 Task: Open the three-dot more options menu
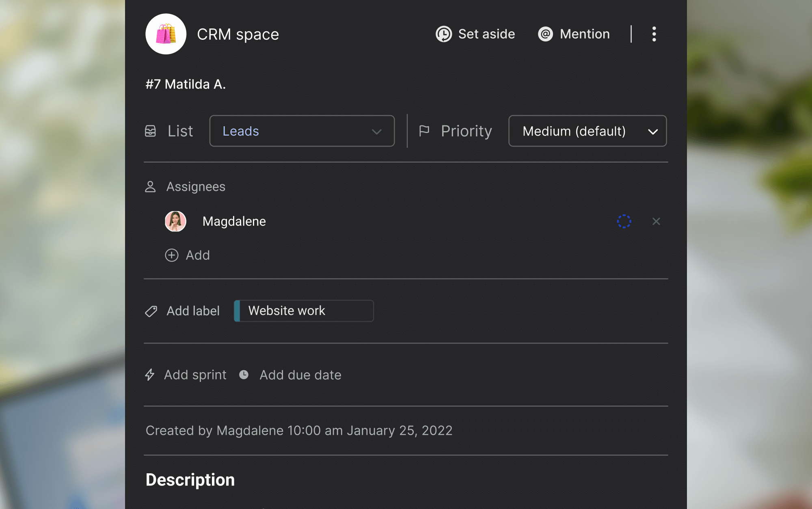654,34
